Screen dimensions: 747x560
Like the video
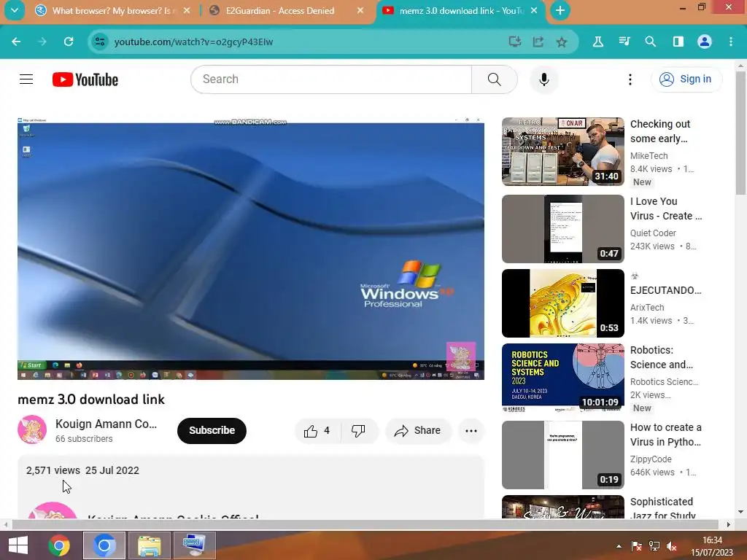pos(318,430)
